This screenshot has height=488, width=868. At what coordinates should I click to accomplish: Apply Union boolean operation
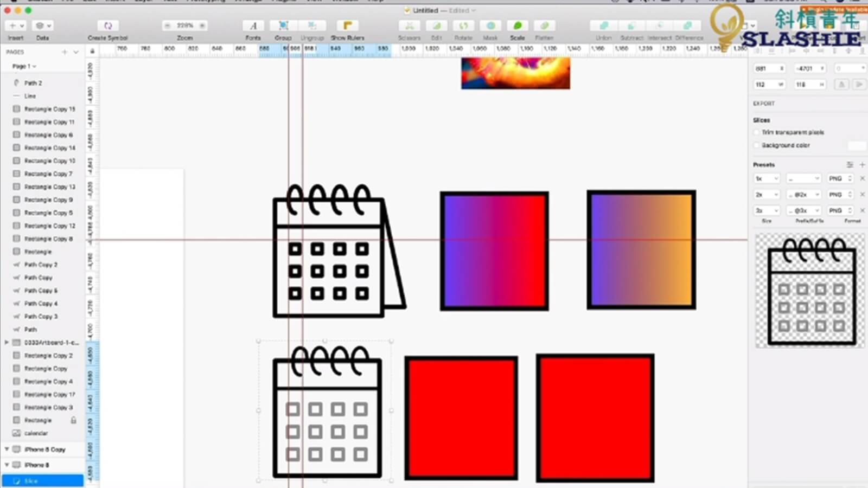604,25
